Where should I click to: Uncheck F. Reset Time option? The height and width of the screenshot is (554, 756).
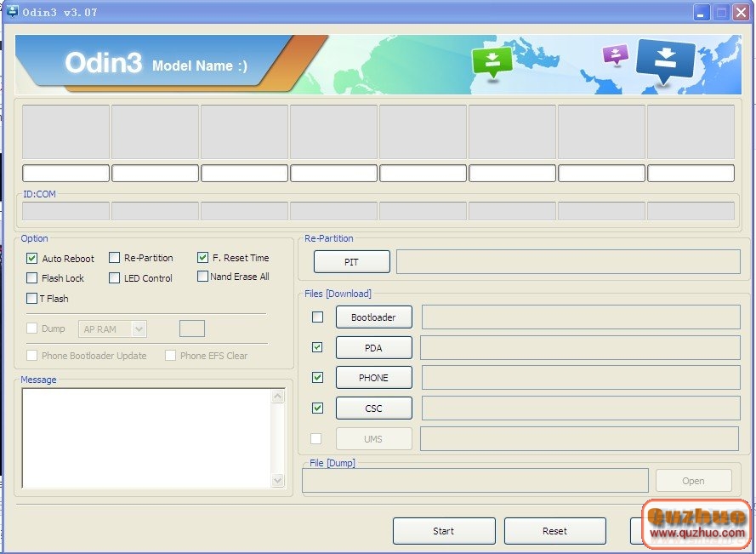pos(202,258)
